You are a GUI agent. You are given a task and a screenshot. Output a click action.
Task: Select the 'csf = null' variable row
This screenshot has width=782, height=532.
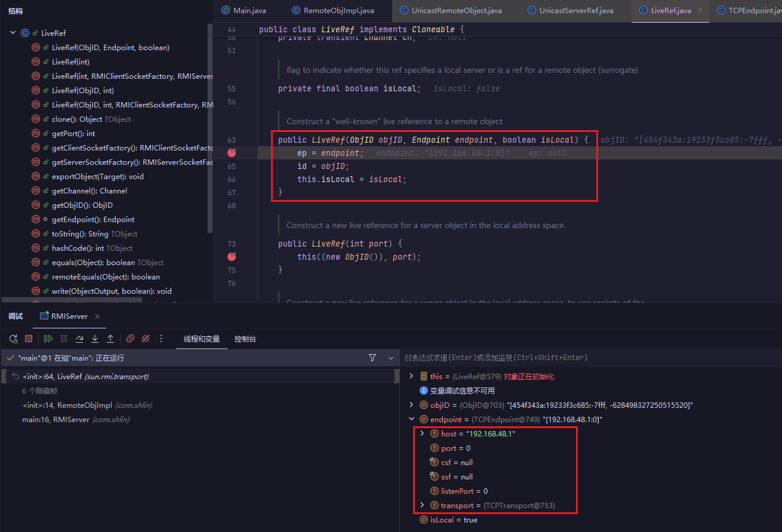click(x=457, y=462)
